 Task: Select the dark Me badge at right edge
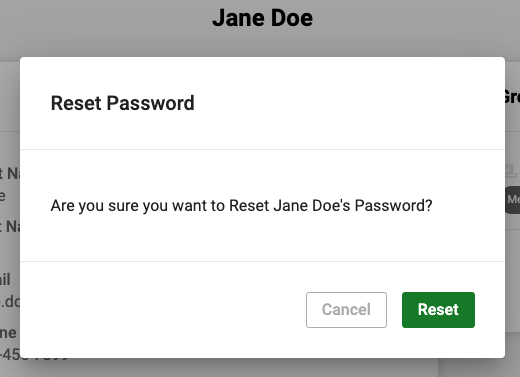click(513, 200)
